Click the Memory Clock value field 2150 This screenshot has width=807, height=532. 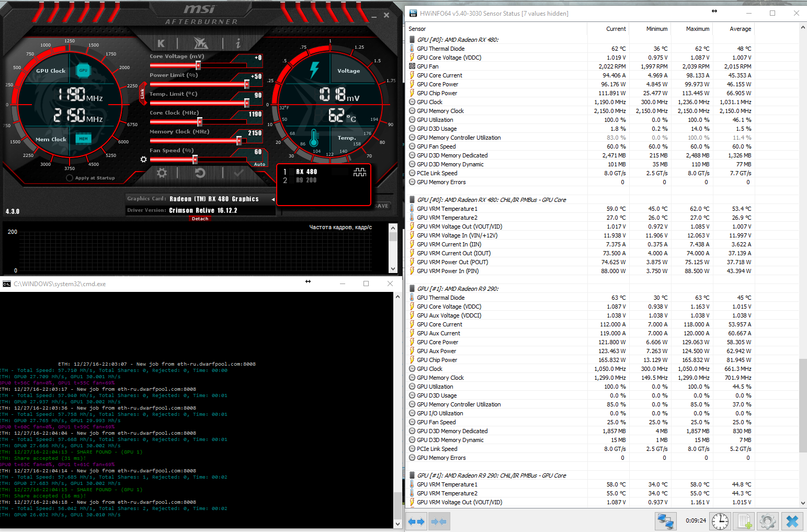point(255,133)
